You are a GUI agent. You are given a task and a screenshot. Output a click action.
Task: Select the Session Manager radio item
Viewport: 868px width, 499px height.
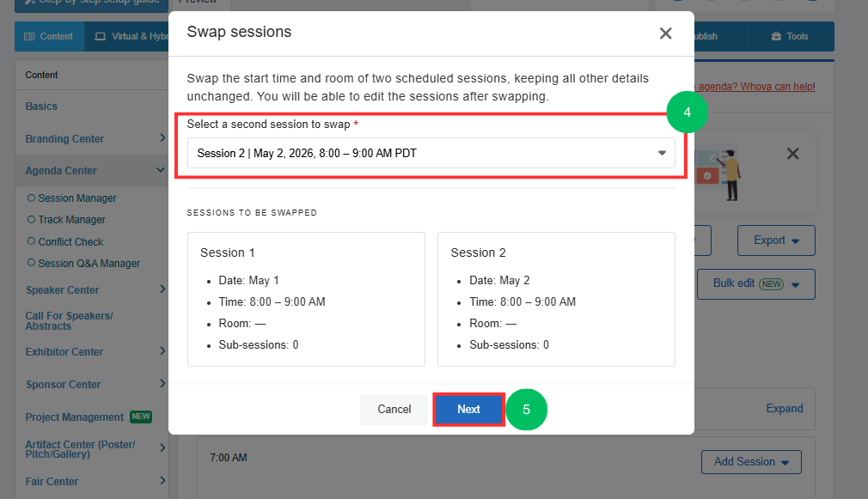(x=72, y=198)
